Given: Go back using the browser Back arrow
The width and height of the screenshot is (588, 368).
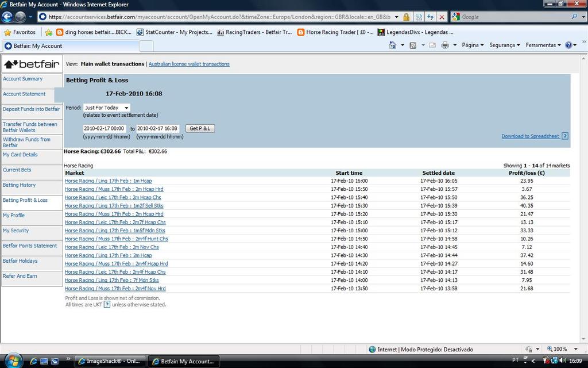Looking at the screenshot, I should tap(7, 17).
